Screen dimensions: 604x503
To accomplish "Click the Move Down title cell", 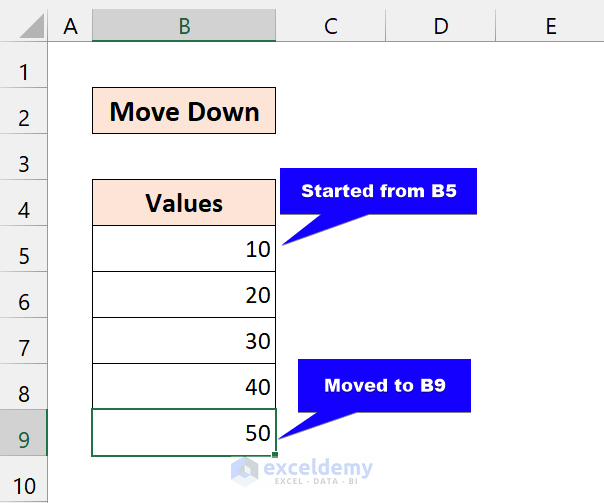I will pos(184,111).
